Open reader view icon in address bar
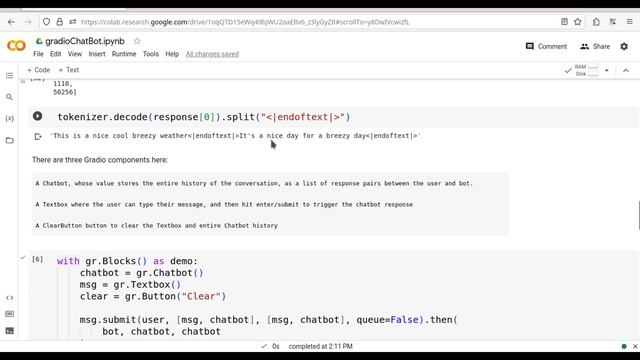640x360 pixels. pos(564,22)
